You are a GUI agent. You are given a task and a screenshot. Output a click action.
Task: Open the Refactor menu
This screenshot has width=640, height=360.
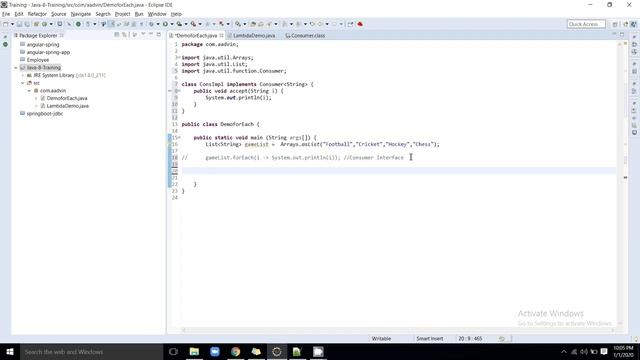37,14
